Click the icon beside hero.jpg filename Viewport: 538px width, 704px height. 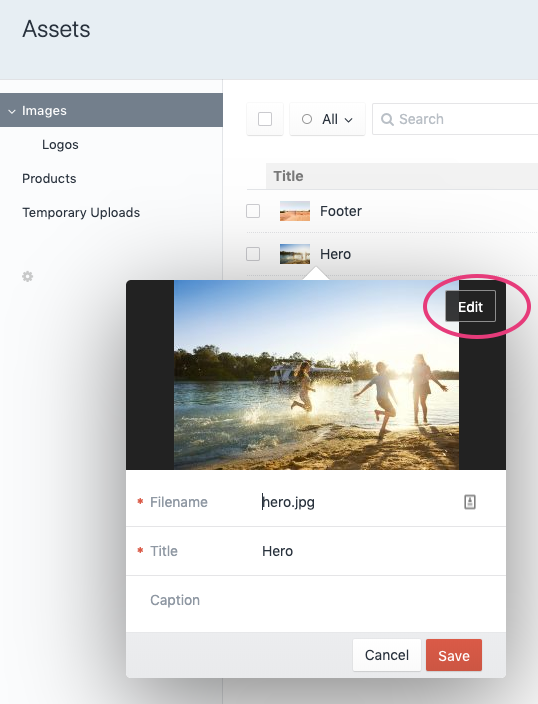(470, 502)
